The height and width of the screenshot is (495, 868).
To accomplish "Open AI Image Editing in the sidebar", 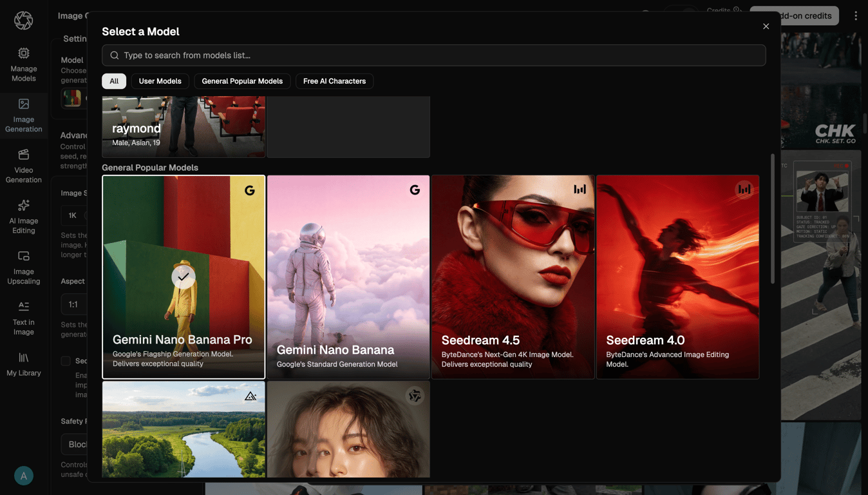I will point(24,217).
